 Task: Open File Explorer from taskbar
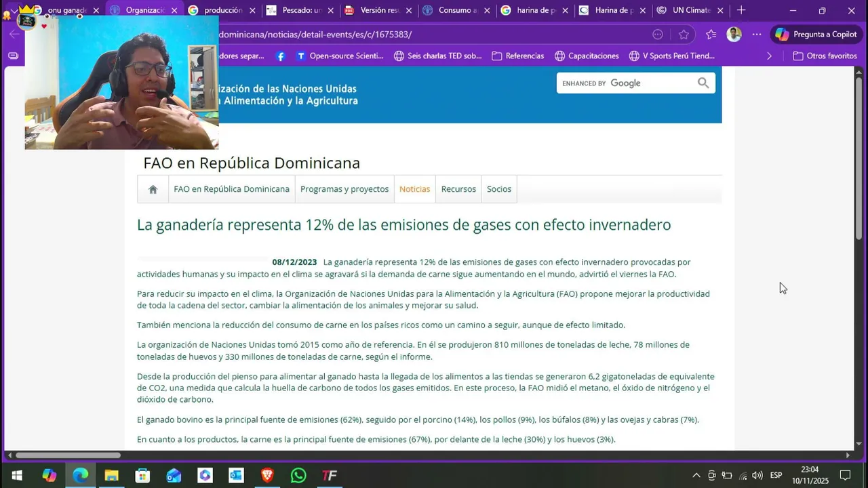(111, 475)
